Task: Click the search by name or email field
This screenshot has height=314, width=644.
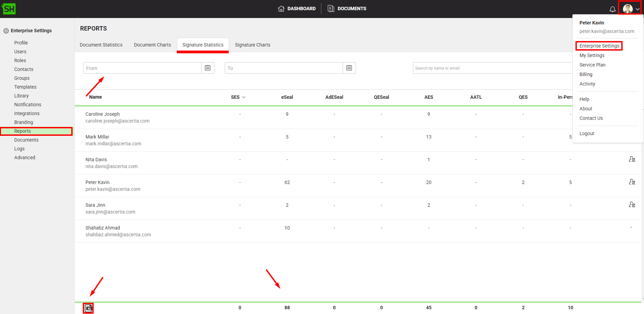Action: tap(492, 68)
